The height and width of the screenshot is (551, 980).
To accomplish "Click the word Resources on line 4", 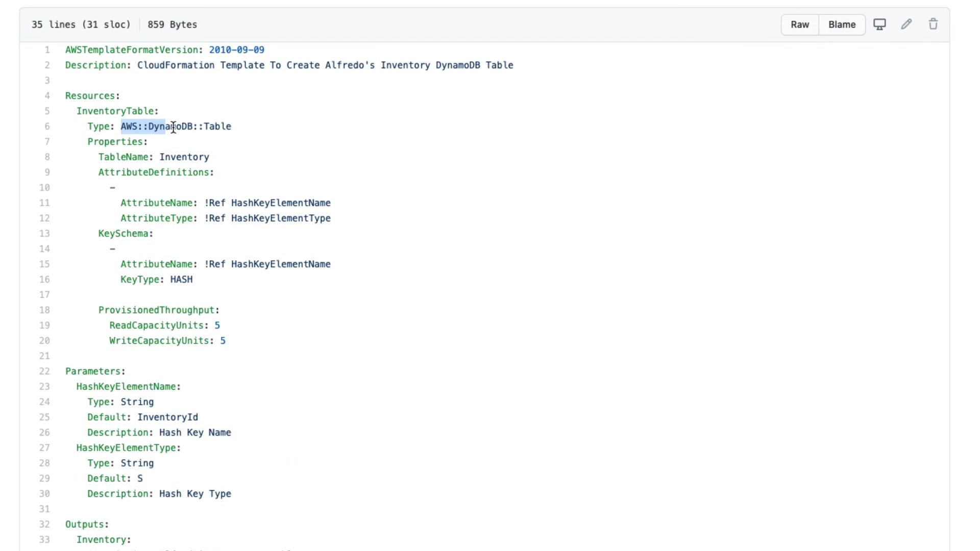I will (90, 96).
